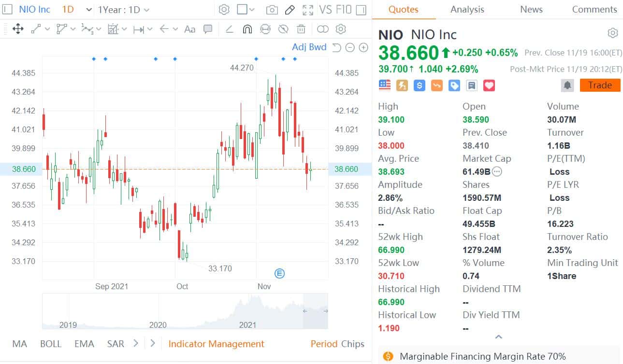This screenshot has height=364, width=623.
Task: Select the Aa text annotation tool
Action: pyautogui.click(x=189, y=29)
